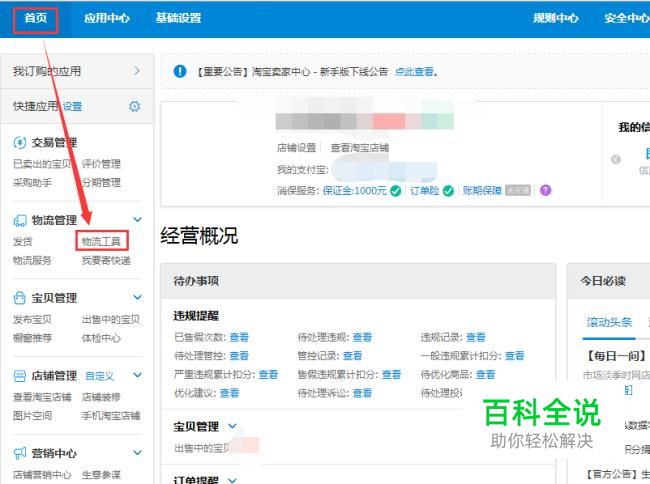Screen dimensions: 650x484
Task: Click the 物流管理 truck icon
Action: 19,220
